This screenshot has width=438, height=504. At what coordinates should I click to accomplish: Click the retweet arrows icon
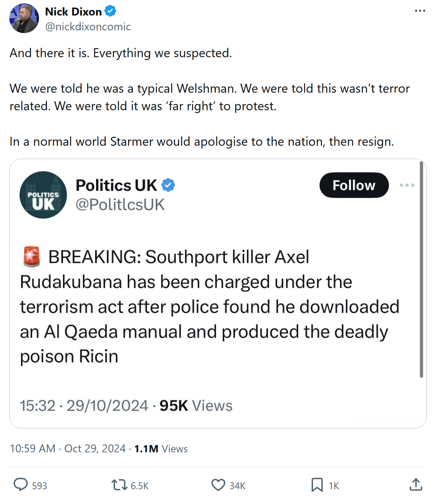pos(119,485)
